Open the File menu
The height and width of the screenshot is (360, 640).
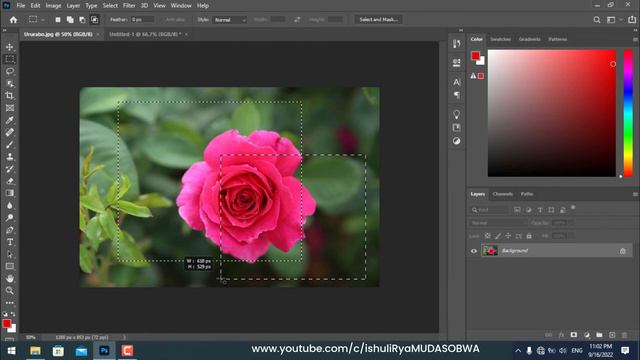click(x=21, y=6)
